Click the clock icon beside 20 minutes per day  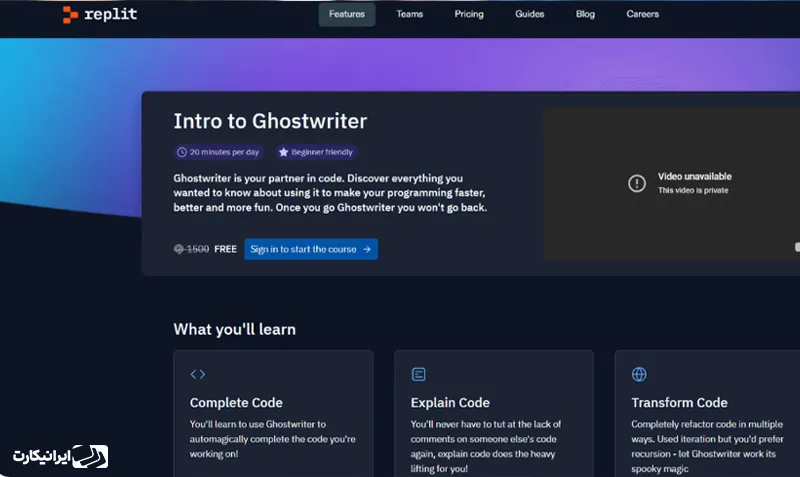point(182,152)
